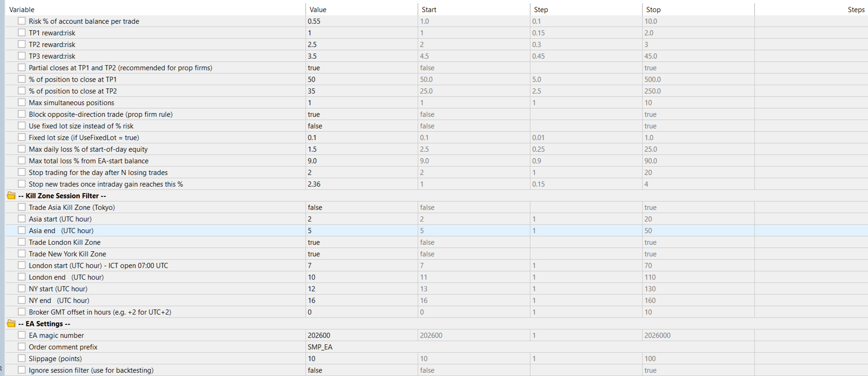
Task: Open the Trade Asia Kill Zone value dropdown
Action: tap(362, 208)
